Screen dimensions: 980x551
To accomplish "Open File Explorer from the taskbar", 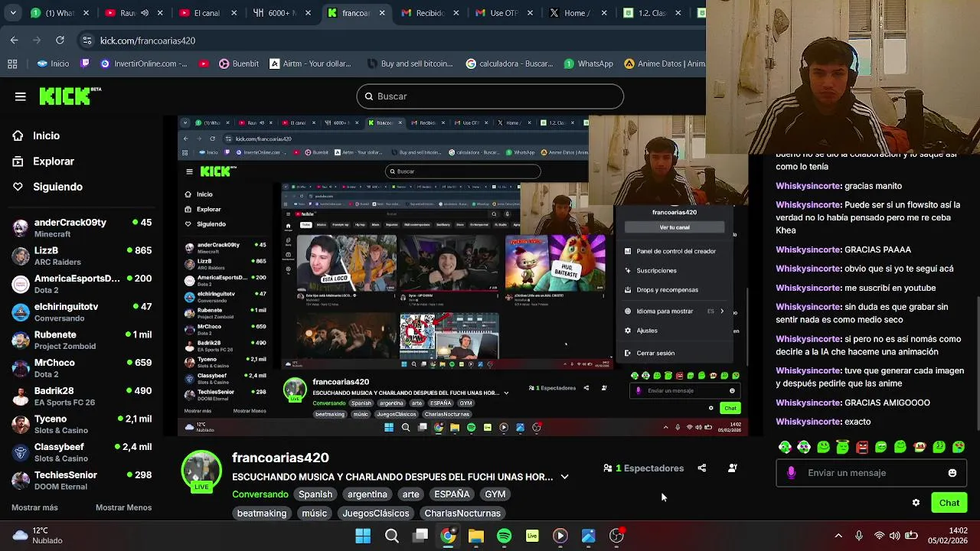I will [476, 536].
